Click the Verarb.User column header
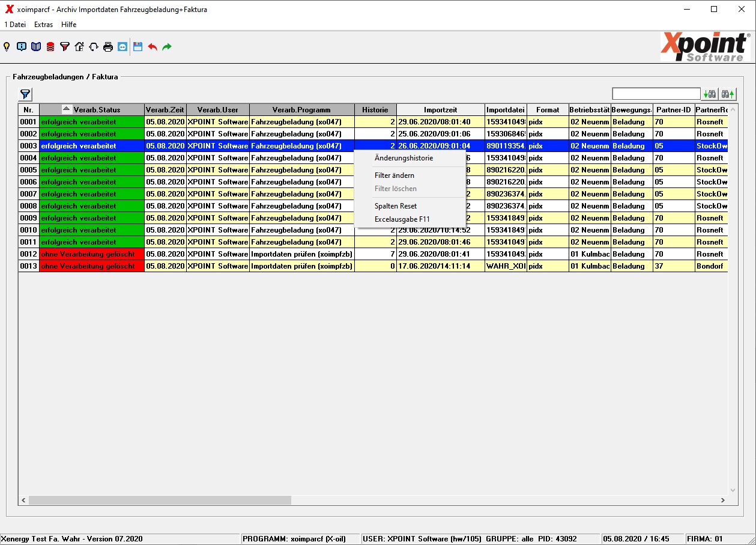Screen dimensions: 756x545 coord(218,110)
